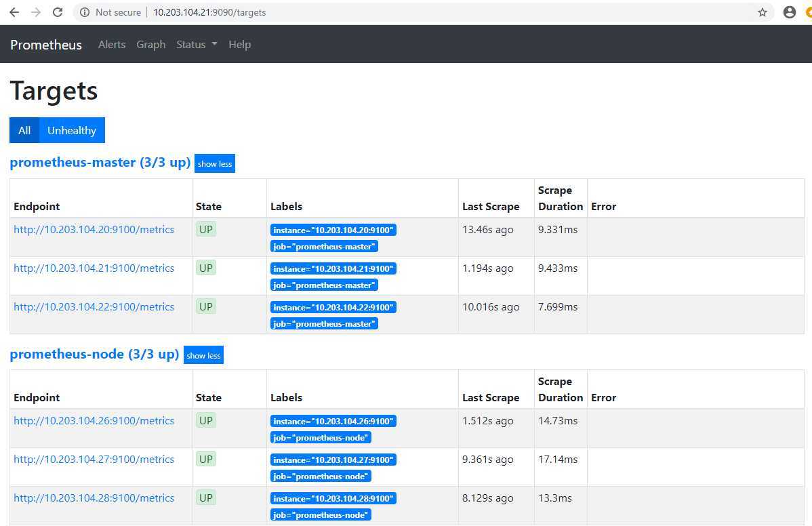Expand the Status dropdown menu
The width and height of the screenshot is (812, 526).
pos(197,45)
